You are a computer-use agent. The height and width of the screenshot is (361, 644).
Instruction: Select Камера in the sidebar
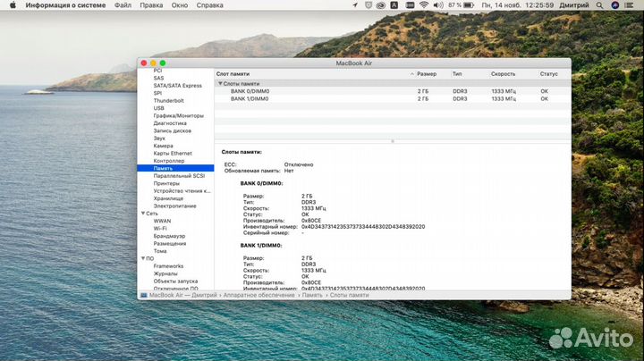click(163, 146)
